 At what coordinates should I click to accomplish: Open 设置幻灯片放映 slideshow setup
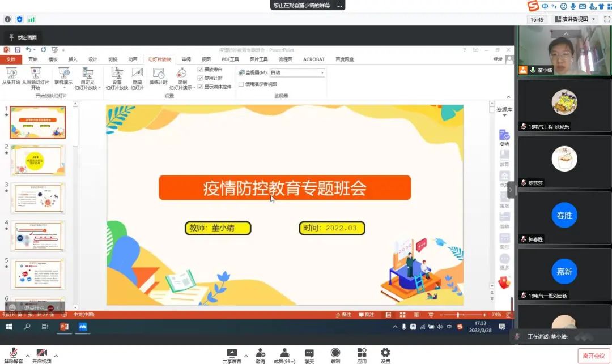(x=117, y=73)
